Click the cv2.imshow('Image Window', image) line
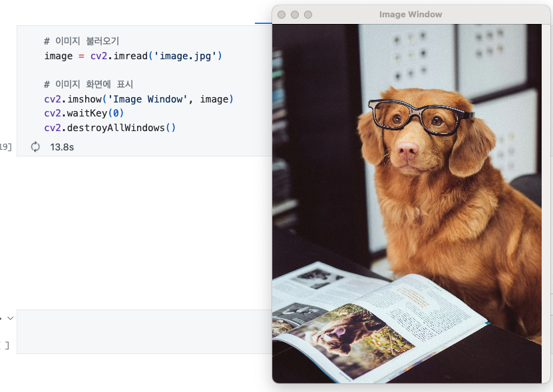The image size is (553, 392). [138, 99]
